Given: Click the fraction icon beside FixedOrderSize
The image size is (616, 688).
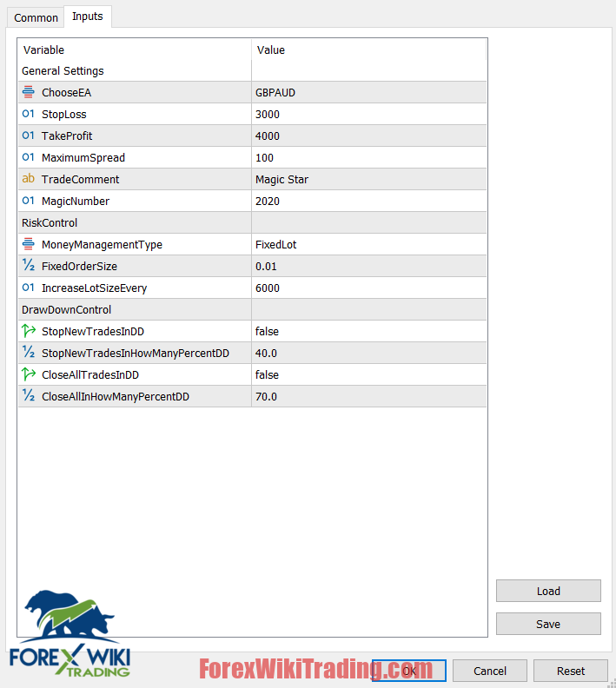Looking at the screenshot, I should (28, 266).
